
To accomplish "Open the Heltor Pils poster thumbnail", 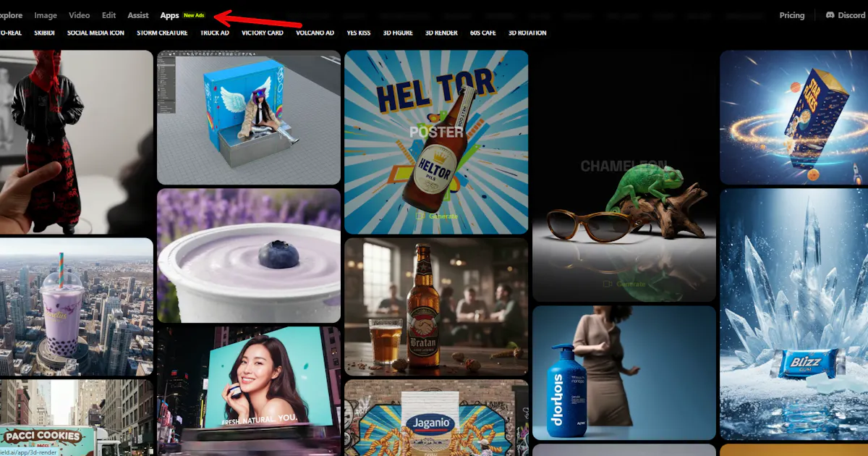I will point(436,142).
